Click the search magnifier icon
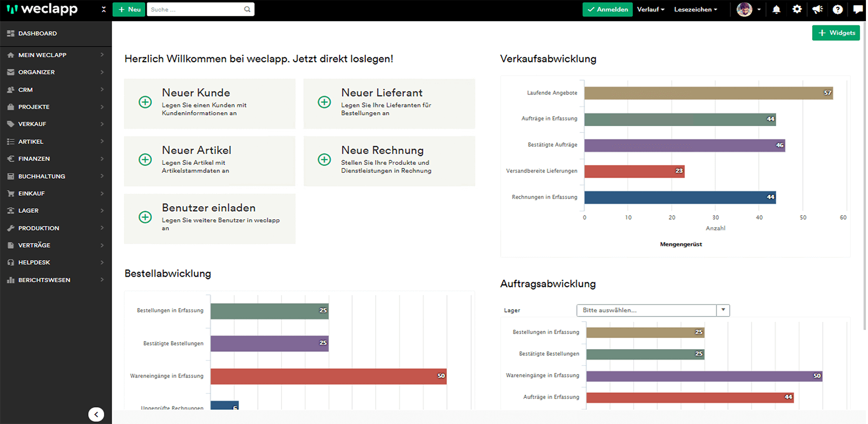This screenshot has width=868, height=424. (x=247, y=9)
